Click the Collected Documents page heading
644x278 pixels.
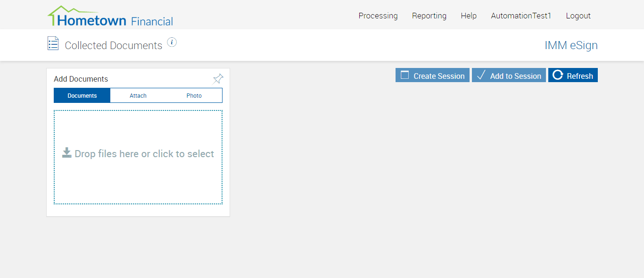tap(113, 45)
